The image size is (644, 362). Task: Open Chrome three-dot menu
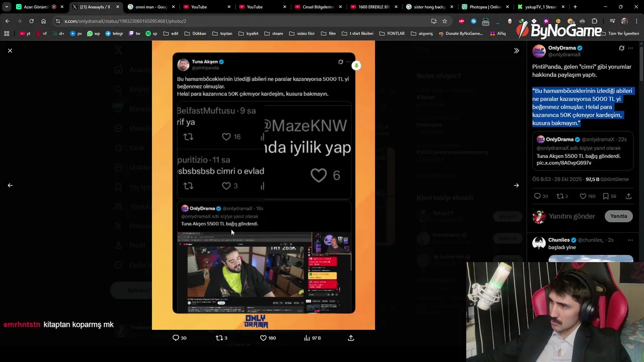click(x=636, y=21)
